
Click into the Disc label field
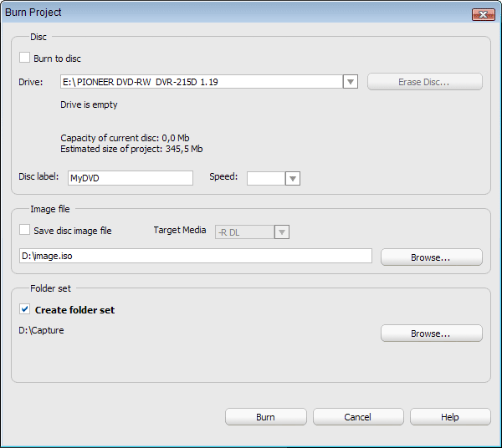pyautogui.click(x=131, y=178)
